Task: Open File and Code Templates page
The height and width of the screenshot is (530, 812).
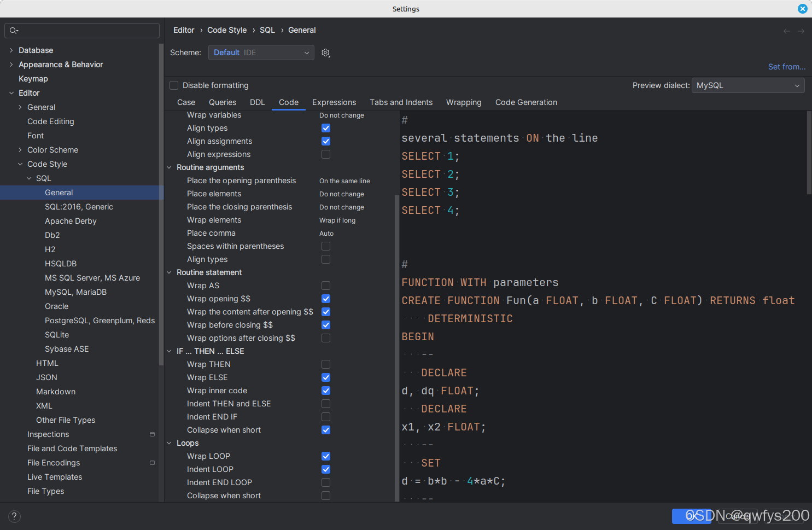Action: pos(72,449)
